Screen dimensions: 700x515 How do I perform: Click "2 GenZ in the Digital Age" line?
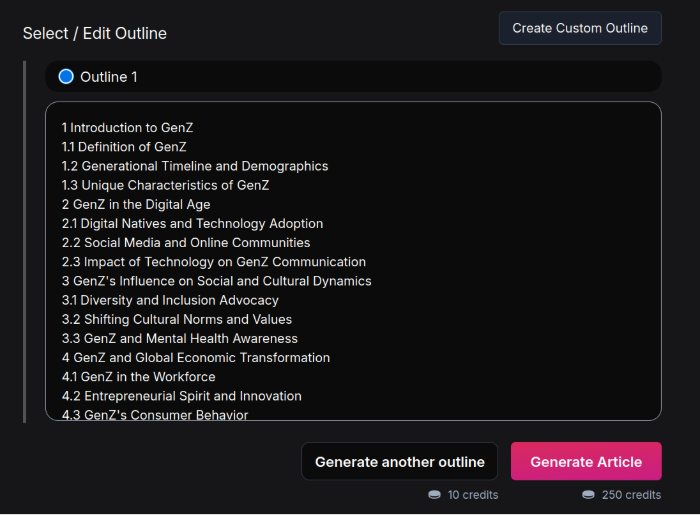point(136,204)
